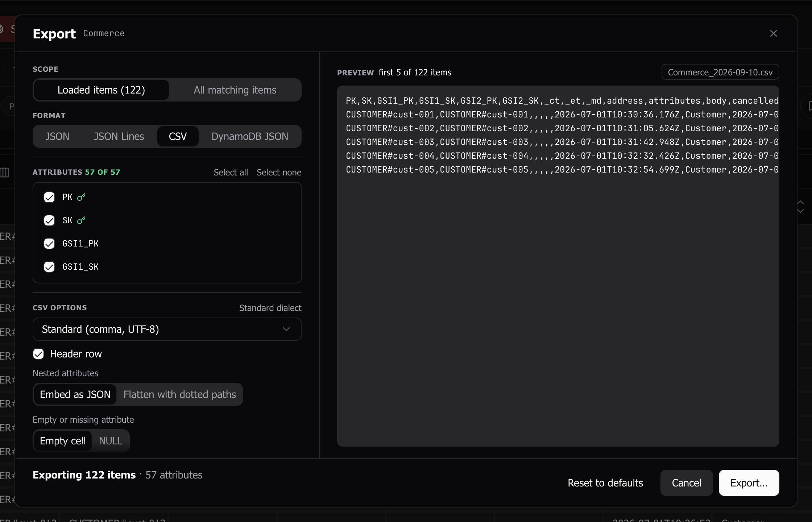The image size is (812, 522).
Task: Click the 'Commerce' table name in title
Action: [104, 33]
